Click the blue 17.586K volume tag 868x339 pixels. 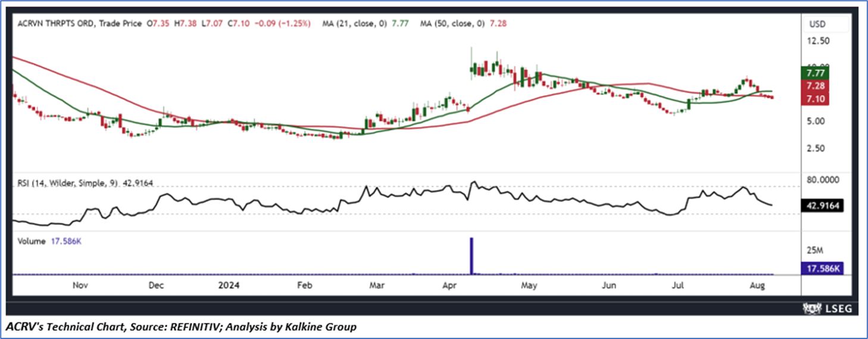tap(822, 268)
